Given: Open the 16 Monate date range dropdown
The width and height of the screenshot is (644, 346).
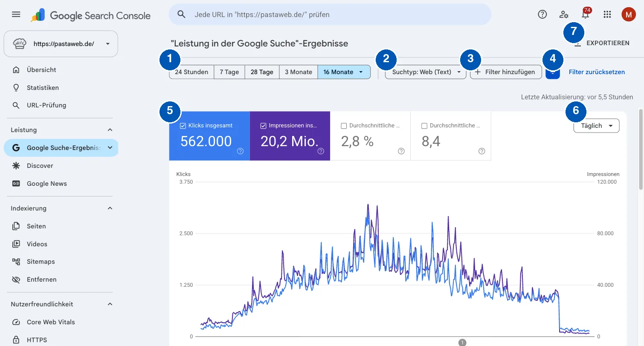Looking at the screenshot, I should (x=344, y=72).
